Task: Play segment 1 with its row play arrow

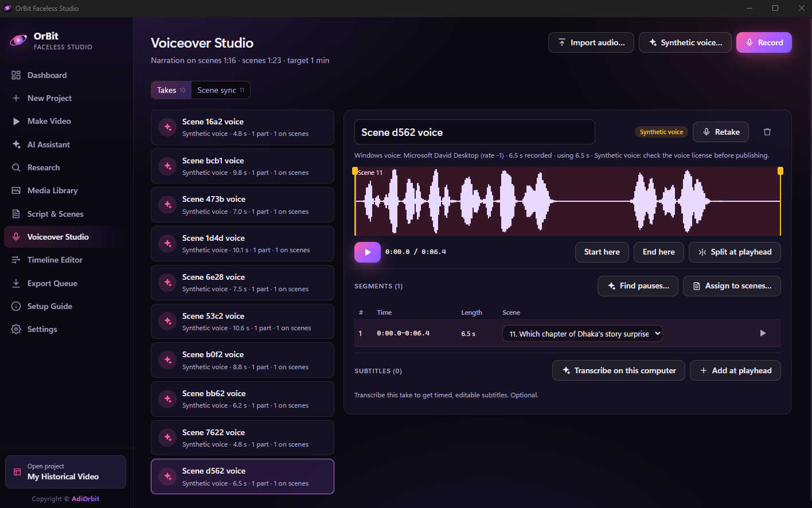Action: tap(763, 333)
